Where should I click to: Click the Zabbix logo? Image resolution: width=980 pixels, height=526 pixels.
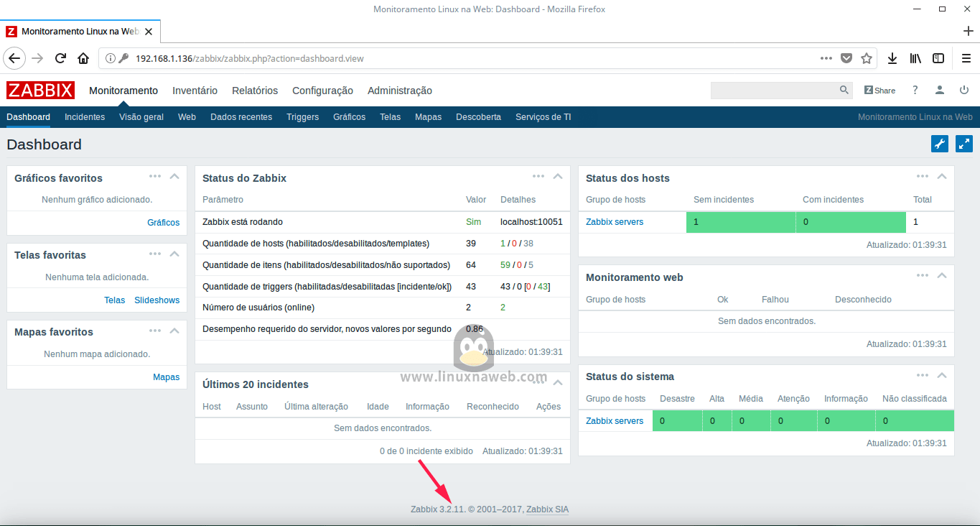pos(40,90)
